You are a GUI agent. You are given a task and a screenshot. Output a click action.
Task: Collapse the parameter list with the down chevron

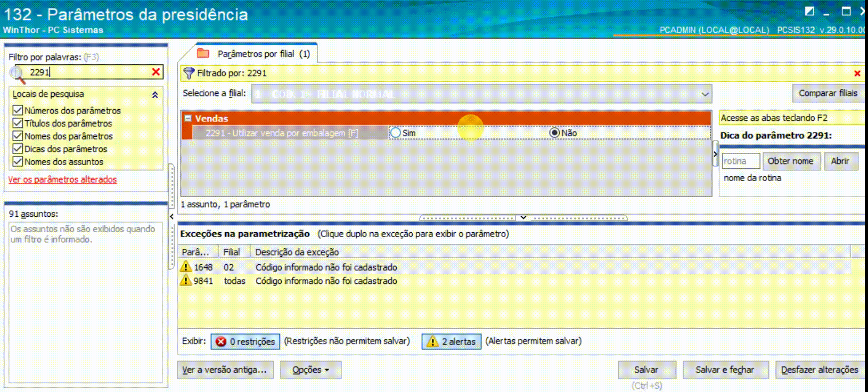tap(523, 217)
